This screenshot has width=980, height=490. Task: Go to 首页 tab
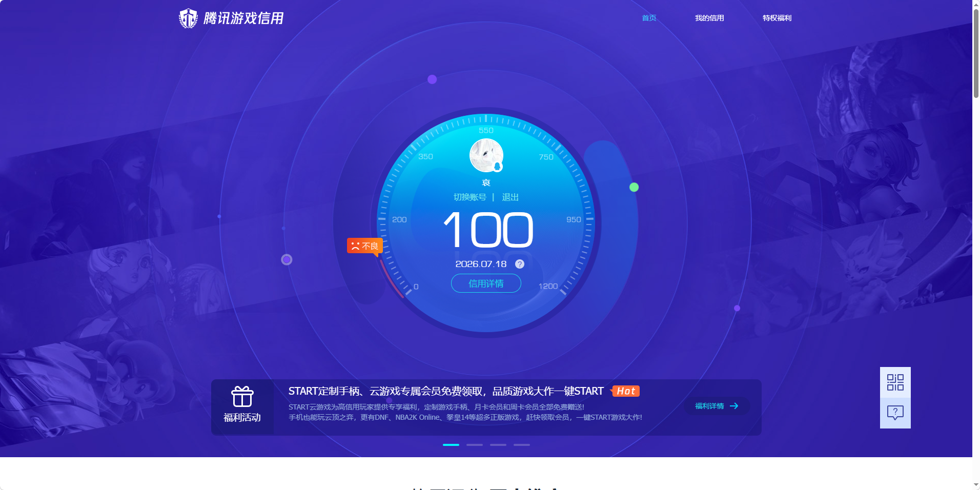[649, 18]
